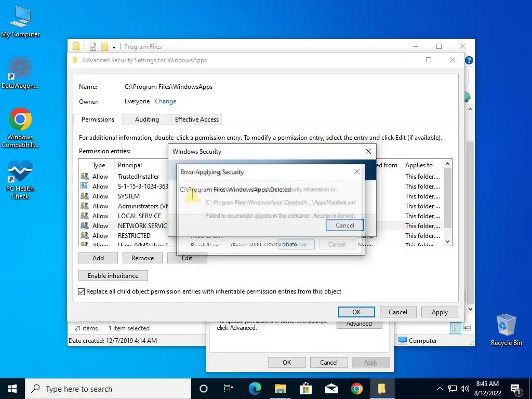Click Enable inheritance button
The width and height of the screenshot is (532, 399).
coord(113,276)
